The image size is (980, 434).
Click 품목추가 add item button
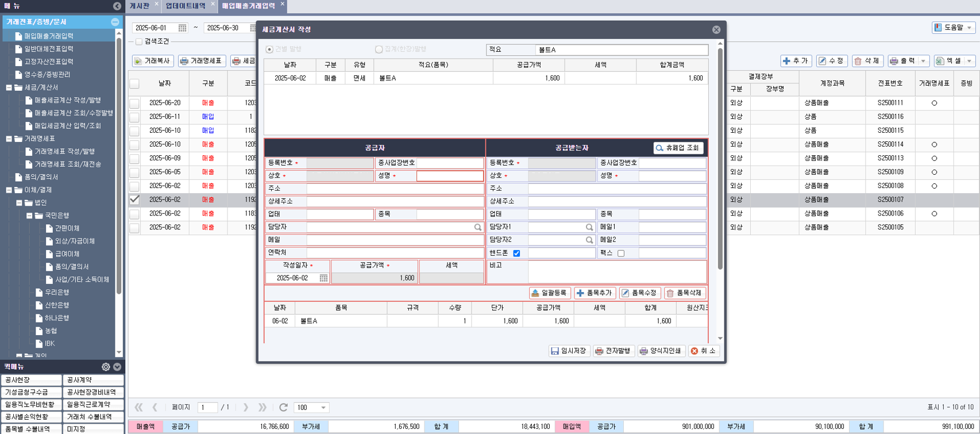pos(595,293)
